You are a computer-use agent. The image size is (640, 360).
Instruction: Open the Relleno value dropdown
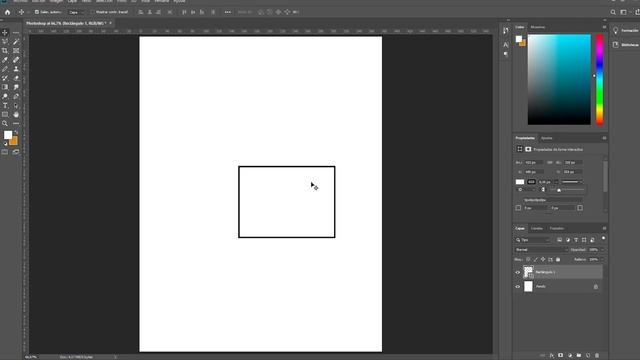coord(602,260)
